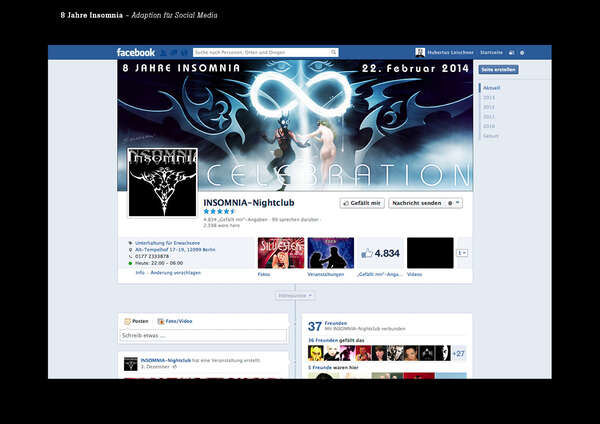Open the Videos tile

pyautogui.click(x=430, y=253)
